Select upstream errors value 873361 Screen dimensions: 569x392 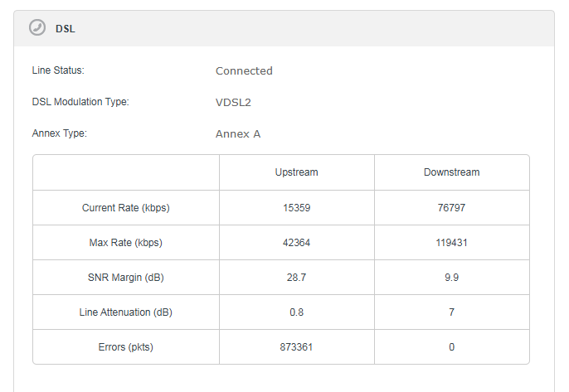tap(296, 347)
